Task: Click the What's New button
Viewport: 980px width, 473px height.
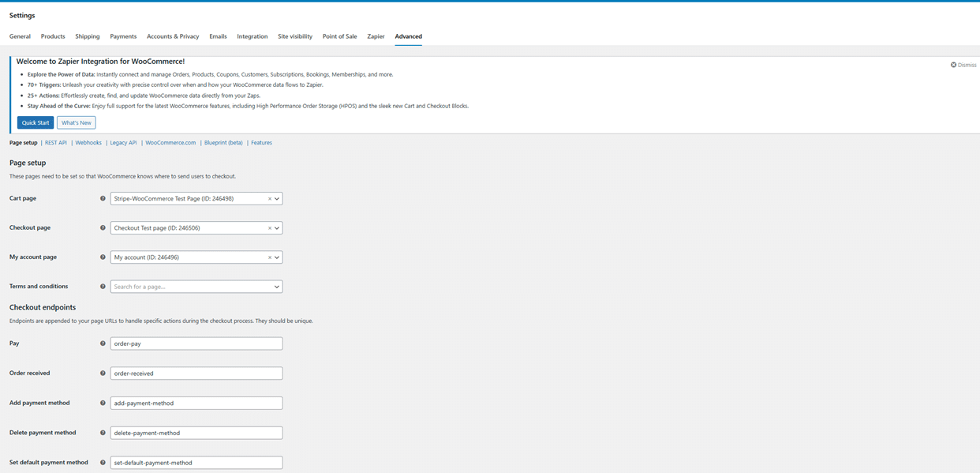Action: pyautogui.click(x=77, y=122)
